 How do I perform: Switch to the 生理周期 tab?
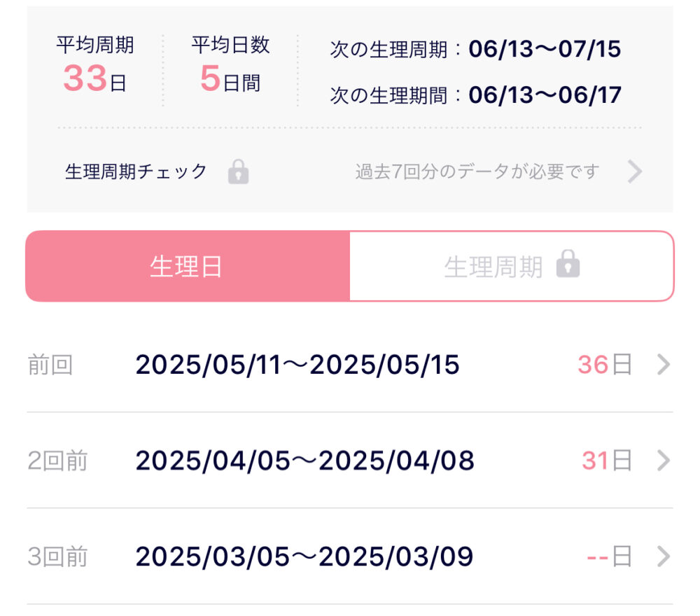pyautogui.click(x=512, y=266)
